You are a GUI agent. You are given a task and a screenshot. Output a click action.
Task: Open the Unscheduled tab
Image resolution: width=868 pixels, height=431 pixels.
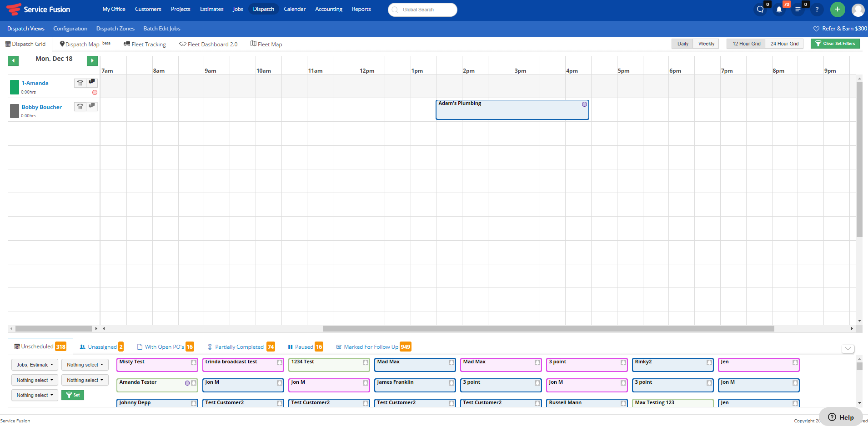pyautogui.click(x=40, y=347)
